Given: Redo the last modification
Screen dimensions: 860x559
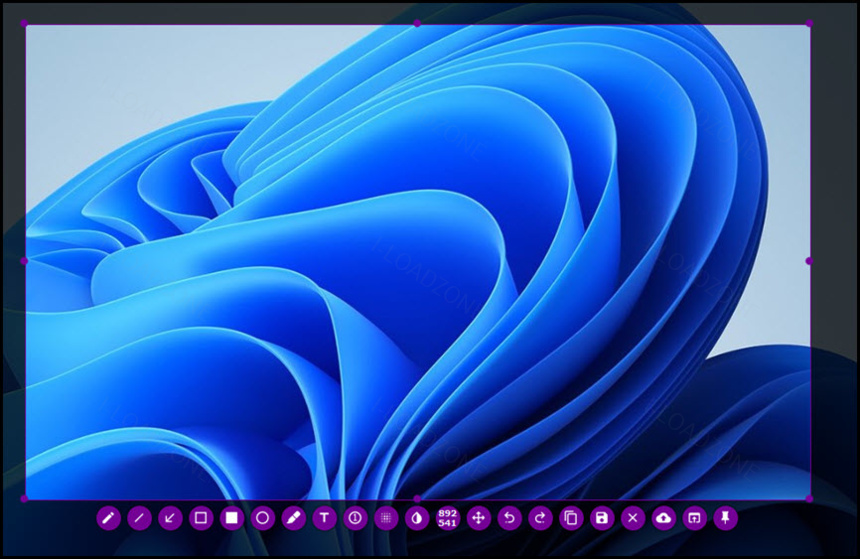Looking at the screenshot, I should [x=540, y=518].
